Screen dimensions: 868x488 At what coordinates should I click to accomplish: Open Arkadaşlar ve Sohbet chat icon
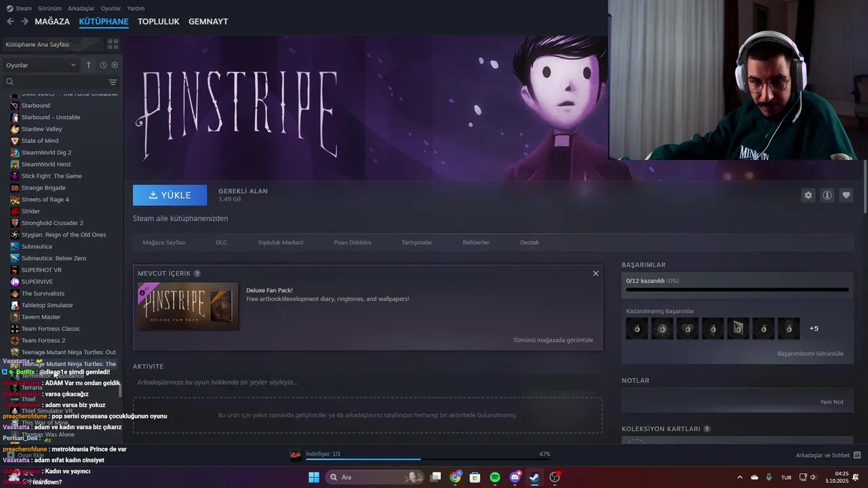coord(856,455)
